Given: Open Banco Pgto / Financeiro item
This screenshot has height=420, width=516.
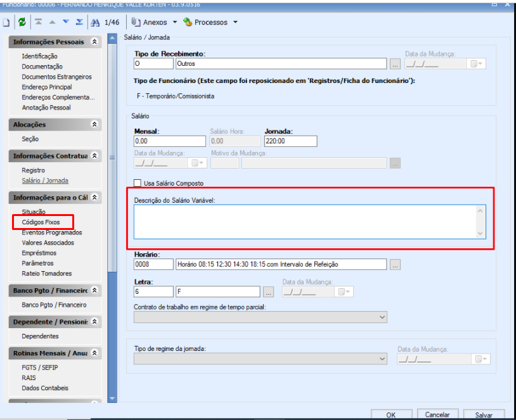Looking at the screenshot, I should pyautogui.click(x=54, y=305).
